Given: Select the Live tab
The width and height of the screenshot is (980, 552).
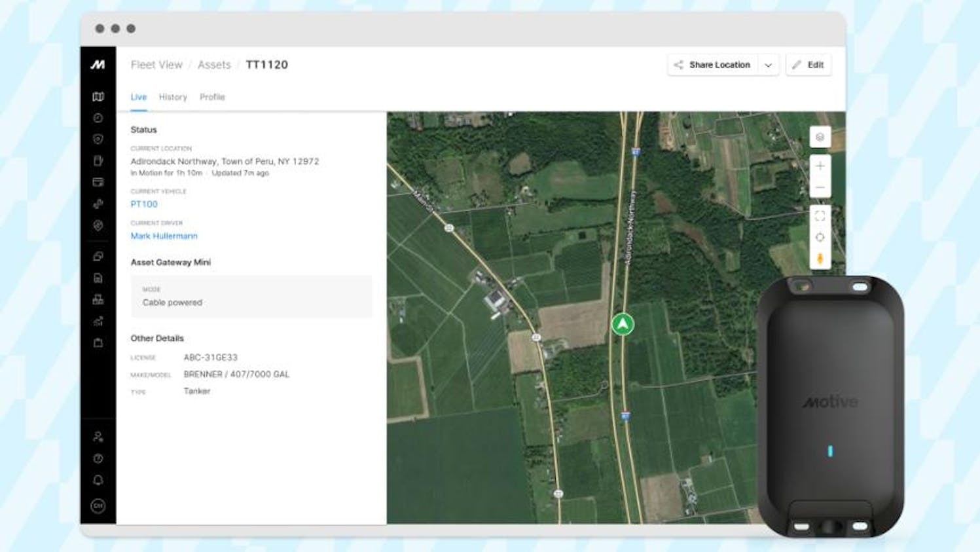Looking at the screenshot, I should (138, 97).
